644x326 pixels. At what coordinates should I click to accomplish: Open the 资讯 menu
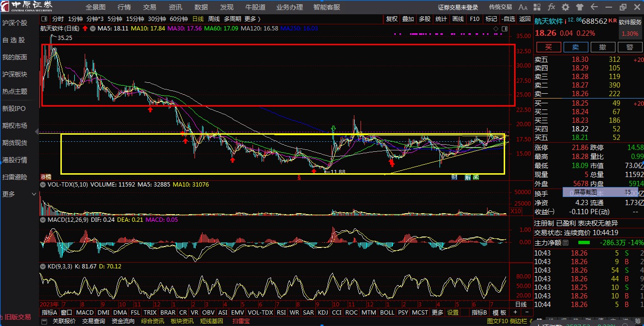(x=176, y=7)
